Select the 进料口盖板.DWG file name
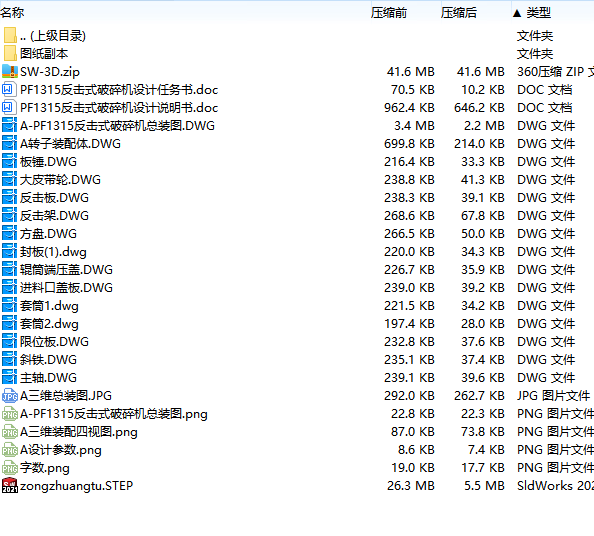This screenshot has height=536, width=594. click(x=66, y=288)
